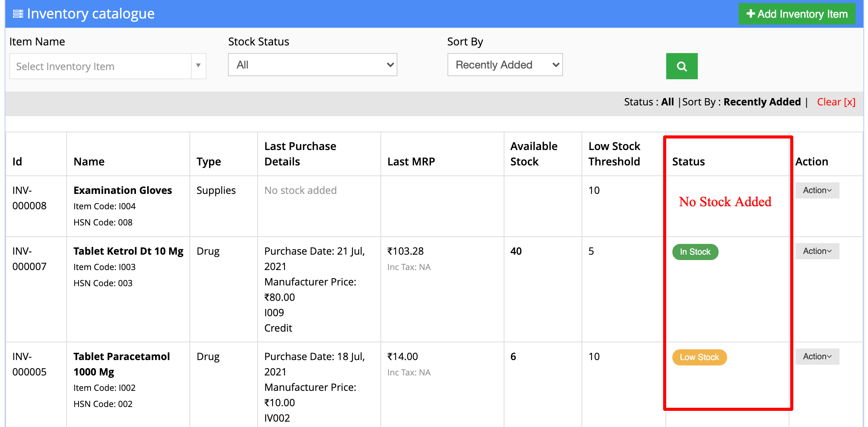The height and width of the screenshot is (427, 868).
Task: Click Purchase Date: 21 Jul, 2021 text
Action: click(x=314, y=259)
